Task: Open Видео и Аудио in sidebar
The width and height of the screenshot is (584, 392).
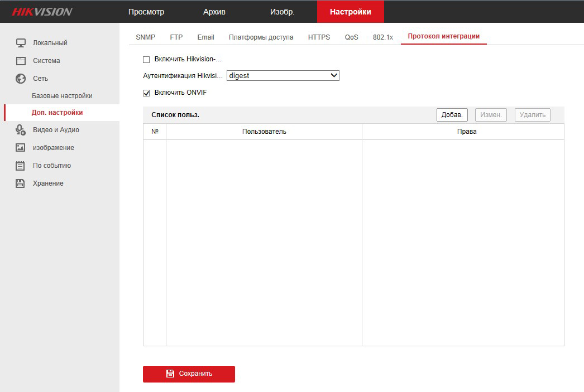Action: point(56,130)
